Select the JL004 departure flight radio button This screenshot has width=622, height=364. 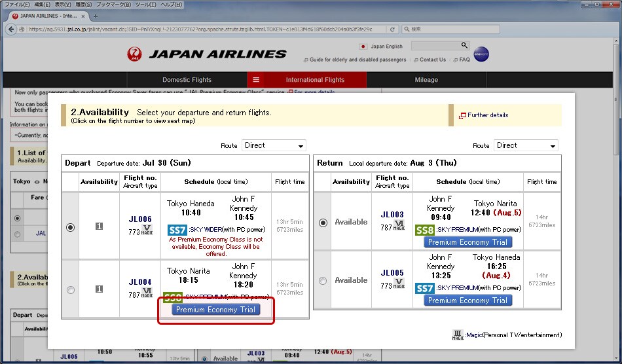coord(71,289)
